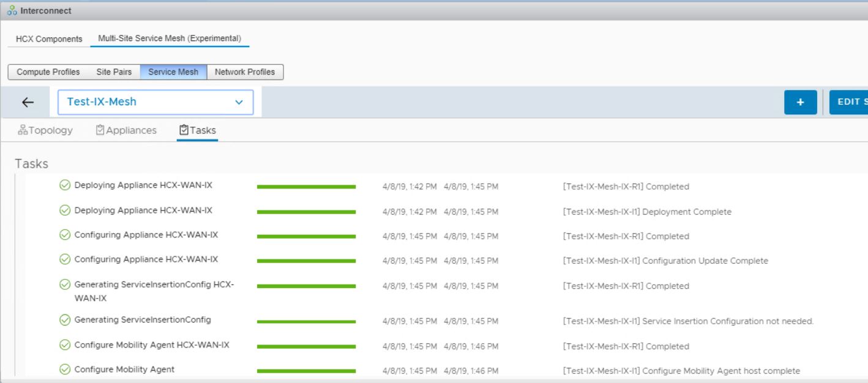
Task: Open the Test-IX-Mesh dropdown
Action: tap(155, 102)
